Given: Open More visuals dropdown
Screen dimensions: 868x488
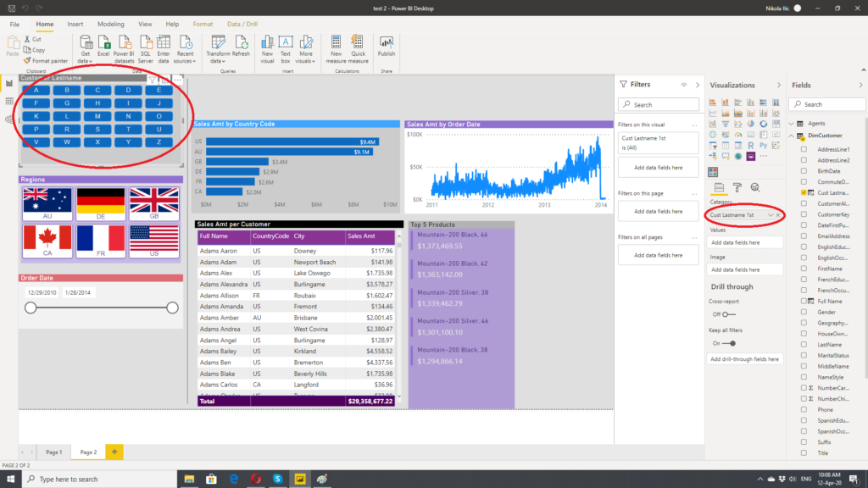Looking at the screenshot, I should click(305, 49).
